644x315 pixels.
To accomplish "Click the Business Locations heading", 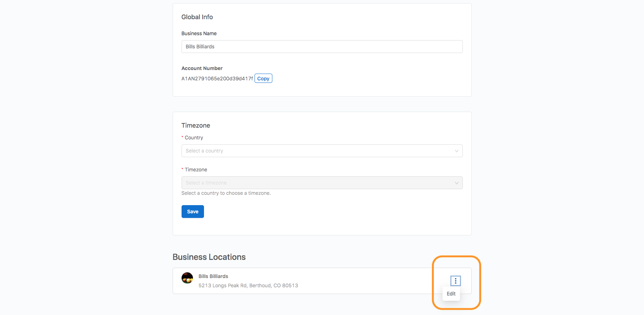I will point(209,257).
